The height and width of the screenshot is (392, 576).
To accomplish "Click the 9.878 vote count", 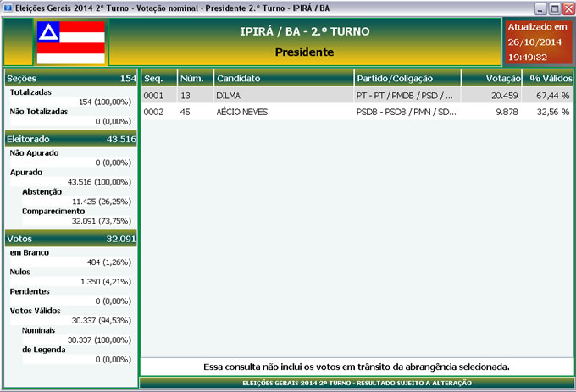I will (x=507, y=112).
